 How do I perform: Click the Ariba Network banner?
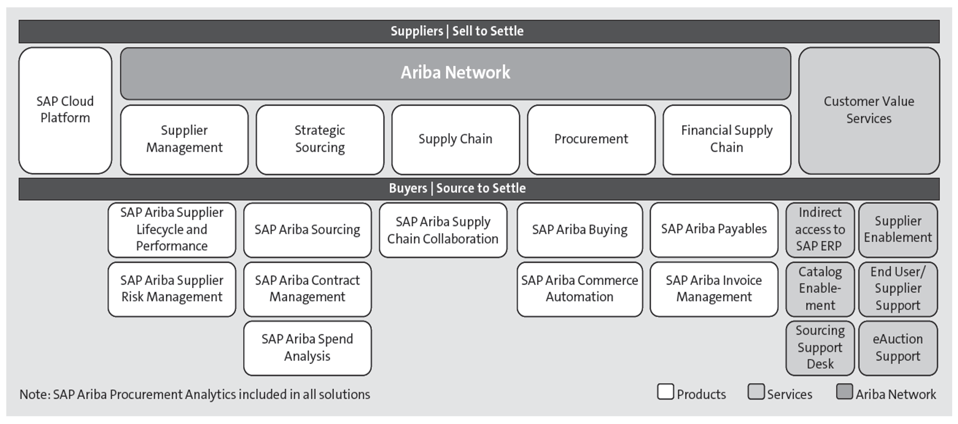click(x=455, y=72)
